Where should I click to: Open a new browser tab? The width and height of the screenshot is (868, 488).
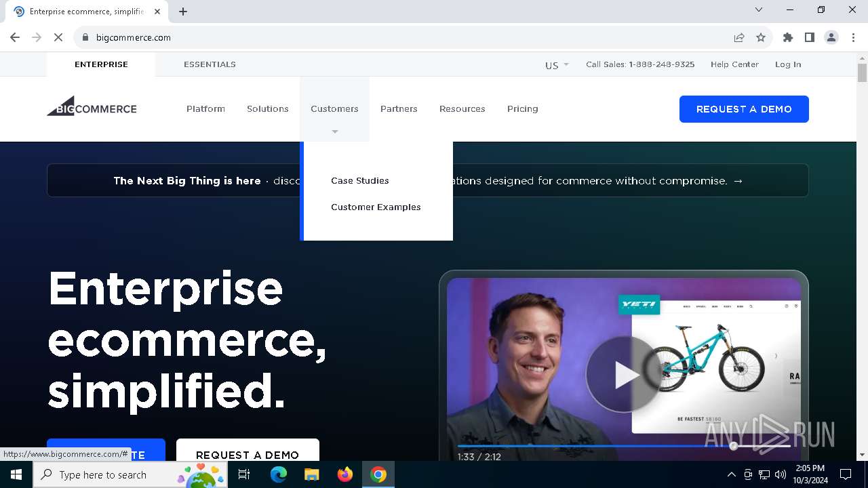tap(183, 12)
